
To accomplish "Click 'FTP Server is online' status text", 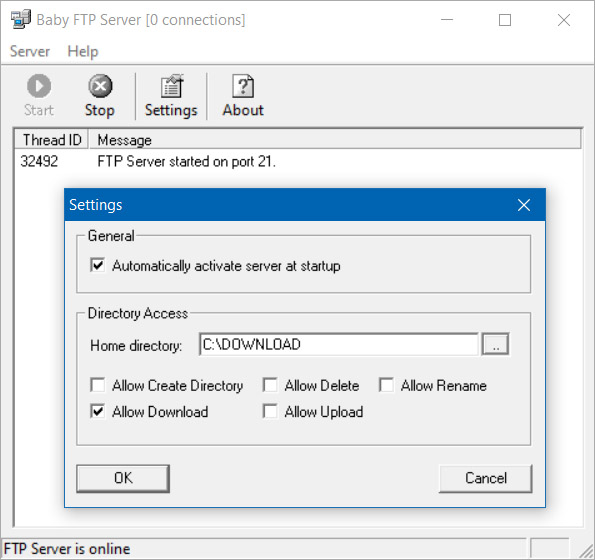I will click(x=67, y=549).
